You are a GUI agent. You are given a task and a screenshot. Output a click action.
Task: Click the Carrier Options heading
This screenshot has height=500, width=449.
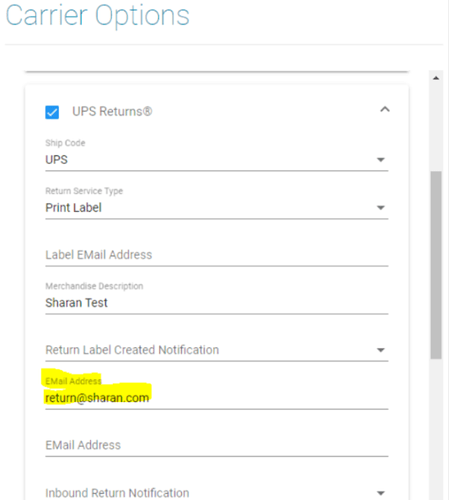point(98,16)
